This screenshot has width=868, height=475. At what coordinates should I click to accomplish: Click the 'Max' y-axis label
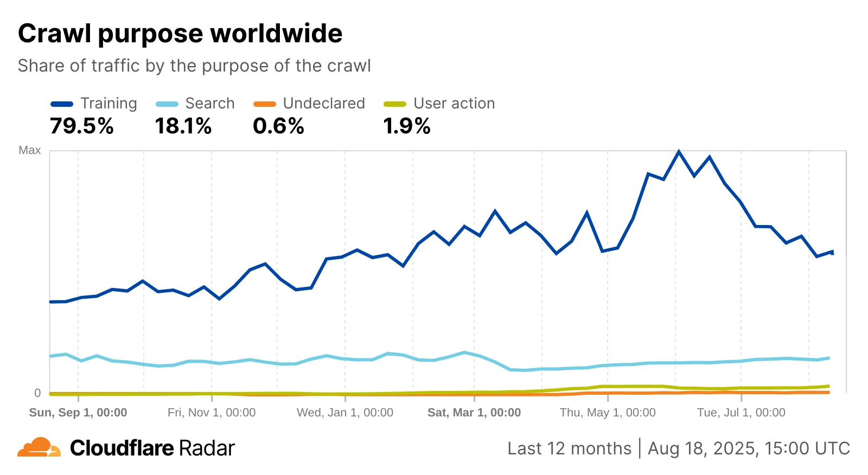point(30,150)
